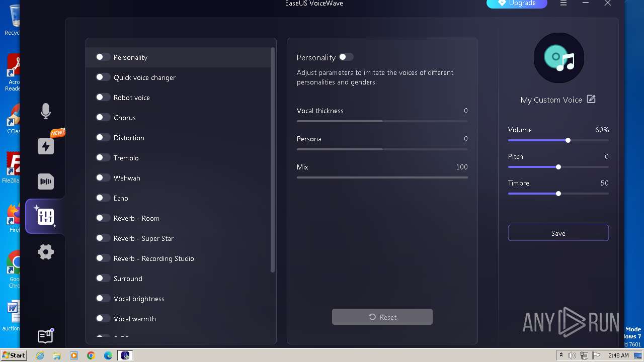Viewport: 644px width, 362px height.
Task: Select the voice mixer equalizer sidebar tab
Action: click(x=46, y=217)
